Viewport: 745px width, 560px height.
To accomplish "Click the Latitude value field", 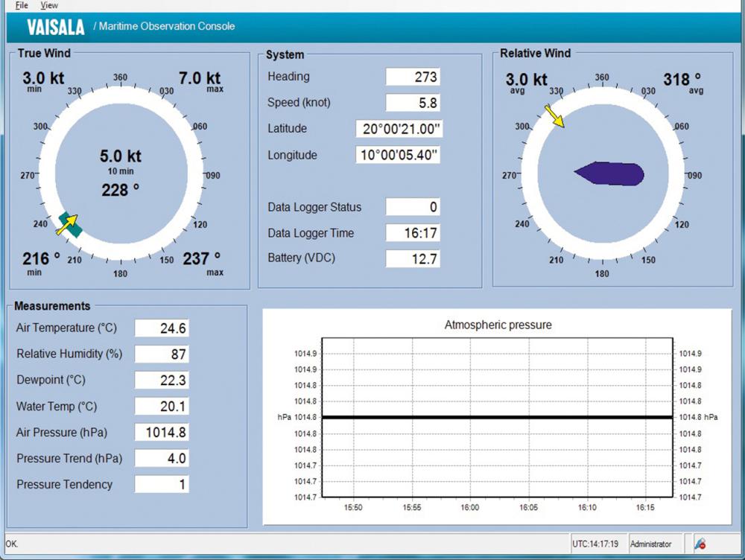I will 399,129.
